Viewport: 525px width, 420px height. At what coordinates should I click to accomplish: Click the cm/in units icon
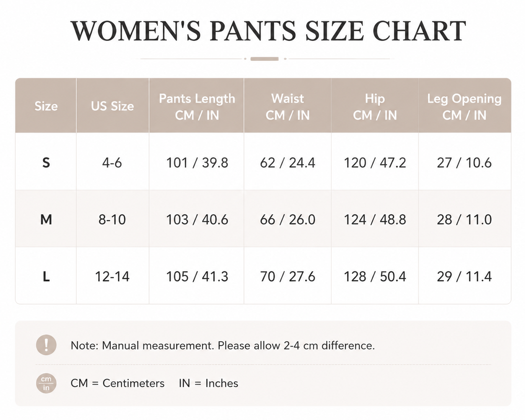coord(46,383)
